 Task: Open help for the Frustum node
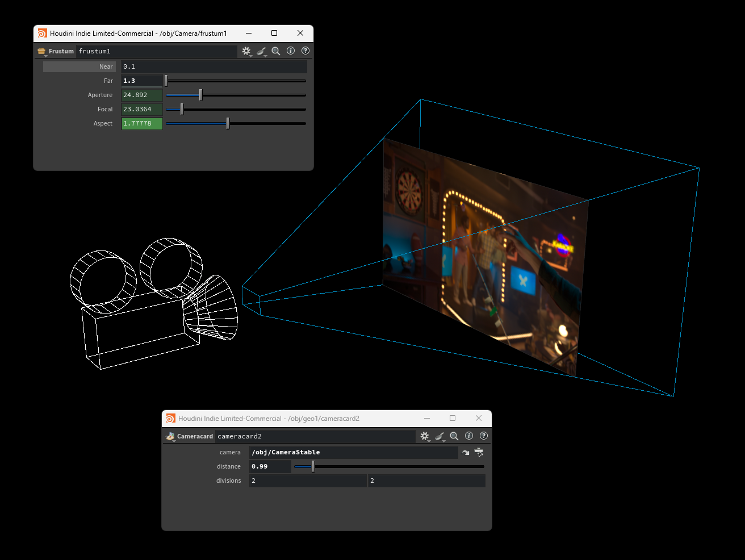tap(305, 51)
